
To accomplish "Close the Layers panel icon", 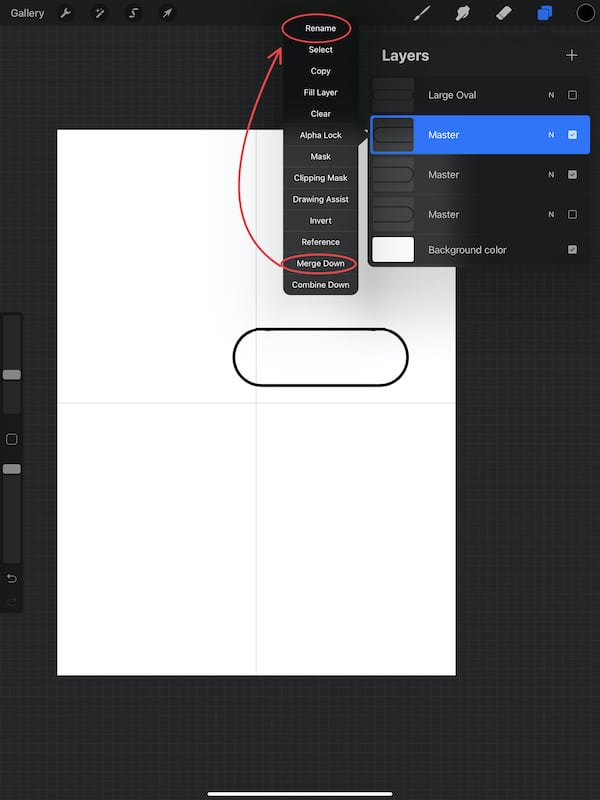I will coord(544,13).
